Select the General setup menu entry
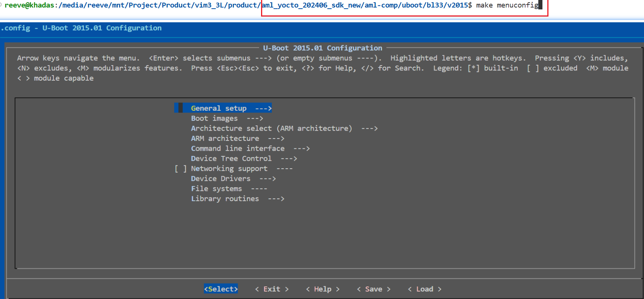Viewport: 644px width, 299px height. (219, 108)
